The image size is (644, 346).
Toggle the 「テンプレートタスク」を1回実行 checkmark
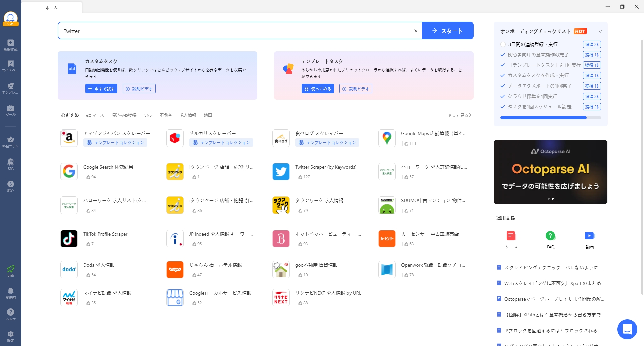[x=503, y=65]
